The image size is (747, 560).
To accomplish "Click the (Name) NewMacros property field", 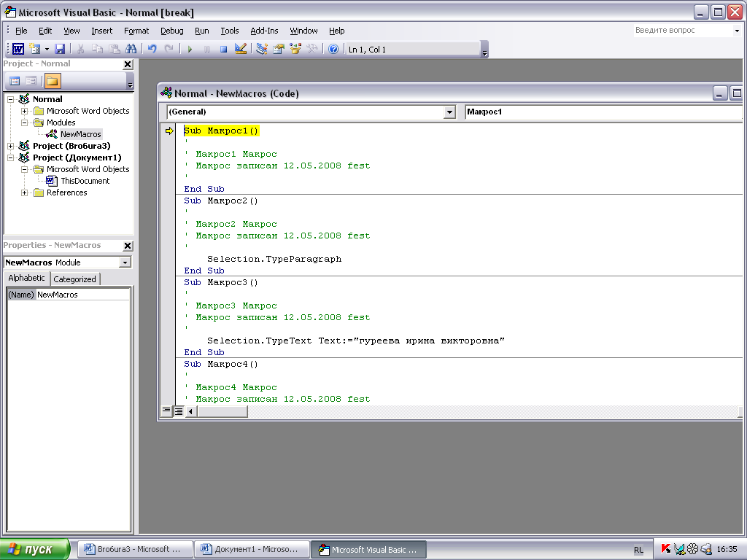I will [69, 295].
